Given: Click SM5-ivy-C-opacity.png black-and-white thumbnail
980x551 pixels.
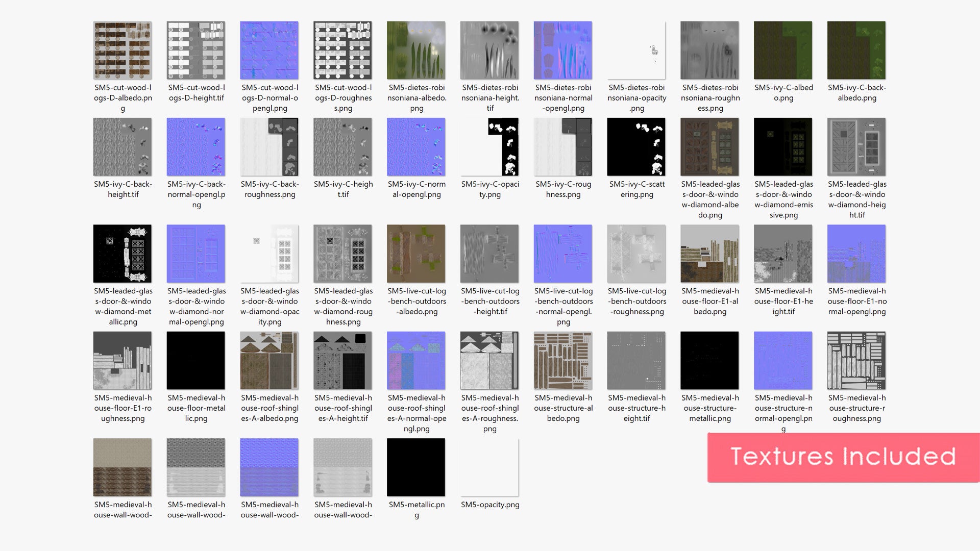Looking at the screenshot, I should pos(489,147).
